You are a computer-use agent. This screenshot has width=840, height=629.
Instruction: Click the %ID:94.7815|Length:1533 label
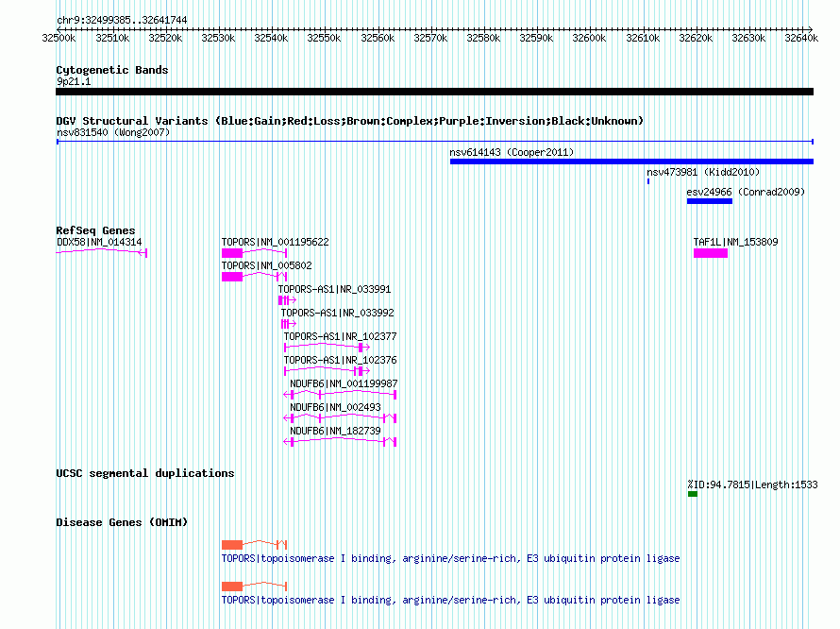[x=752, y=484]
